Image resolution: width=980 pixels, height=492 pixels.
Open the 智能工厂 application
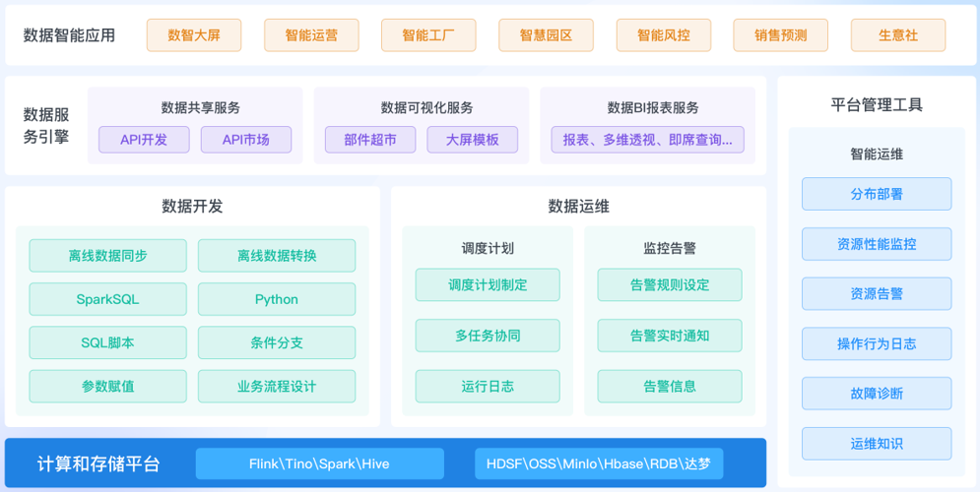[x=428, y=35]
